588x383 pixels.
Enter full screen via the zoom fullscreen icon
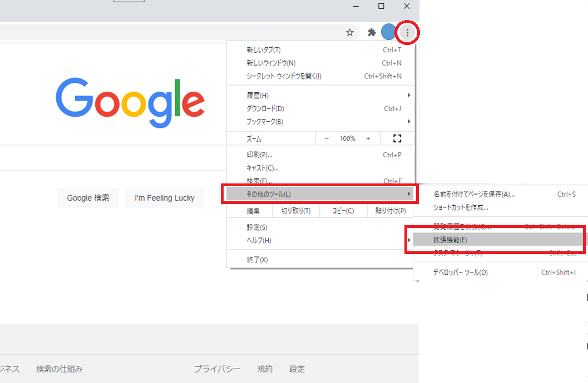coord(397,138)
